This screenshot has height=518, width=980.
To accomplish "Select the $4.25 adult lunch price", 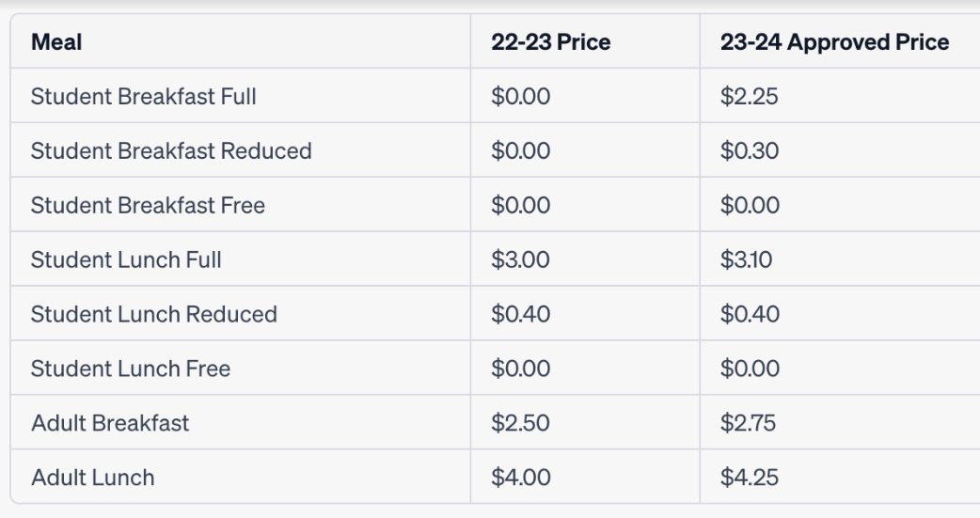I will [x=750, y=477].
